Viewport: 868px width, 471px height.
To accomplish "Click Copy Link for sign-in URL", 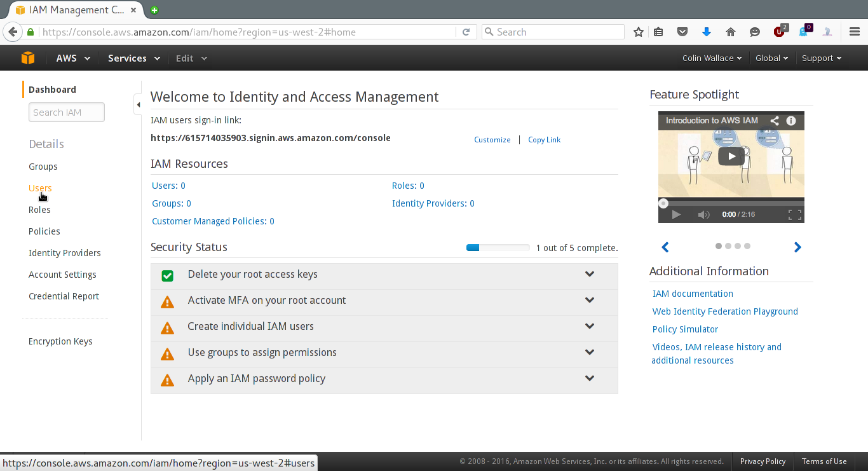I will [545, 140].
